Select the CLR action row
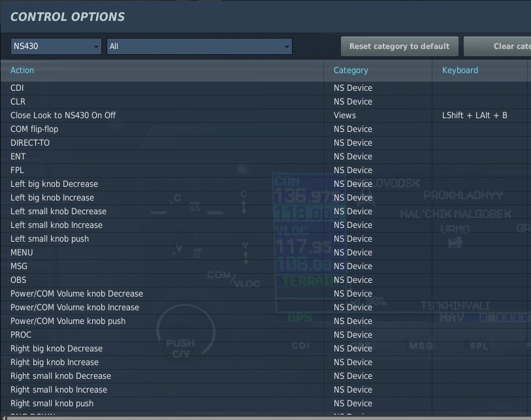The image size is (531, 420). coord(18,101)
